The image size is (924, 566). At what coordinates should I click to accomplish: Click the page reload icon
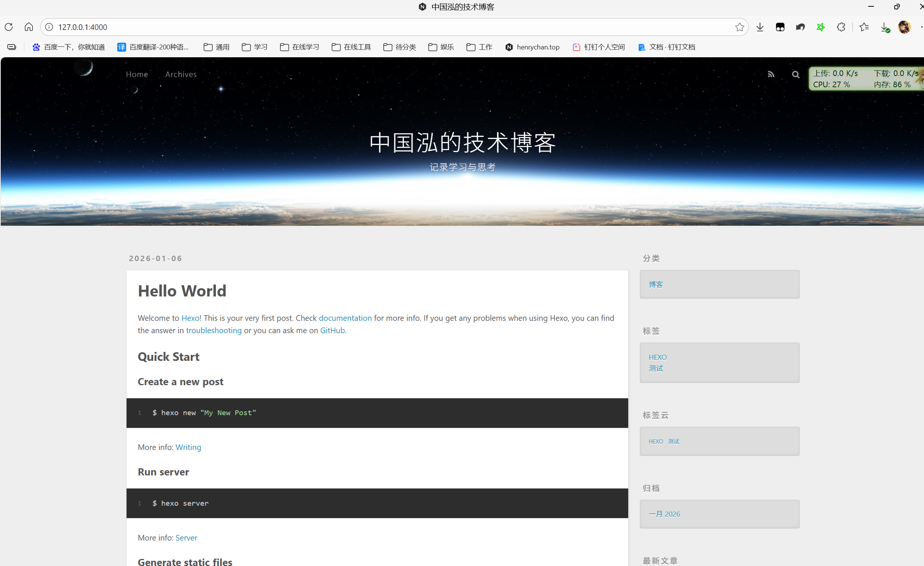coord(9,27)
